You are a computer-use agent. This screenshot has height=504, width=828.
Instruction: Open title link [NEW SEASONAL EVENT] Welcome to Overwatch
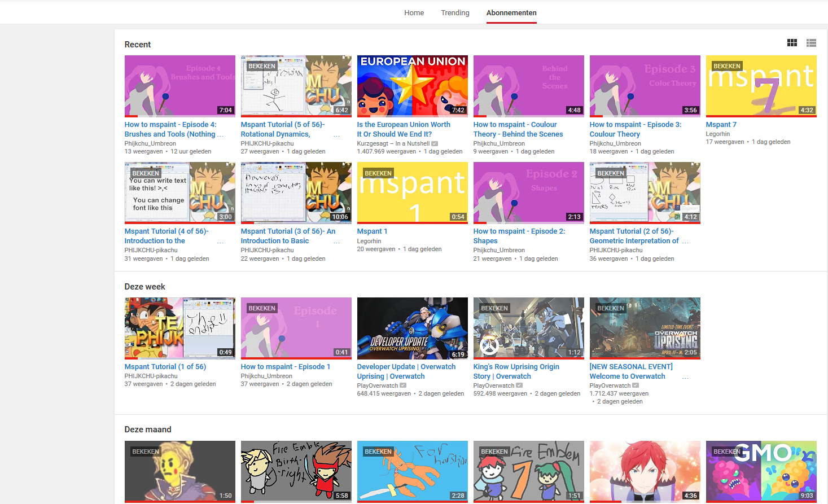[x=631, y=371]
